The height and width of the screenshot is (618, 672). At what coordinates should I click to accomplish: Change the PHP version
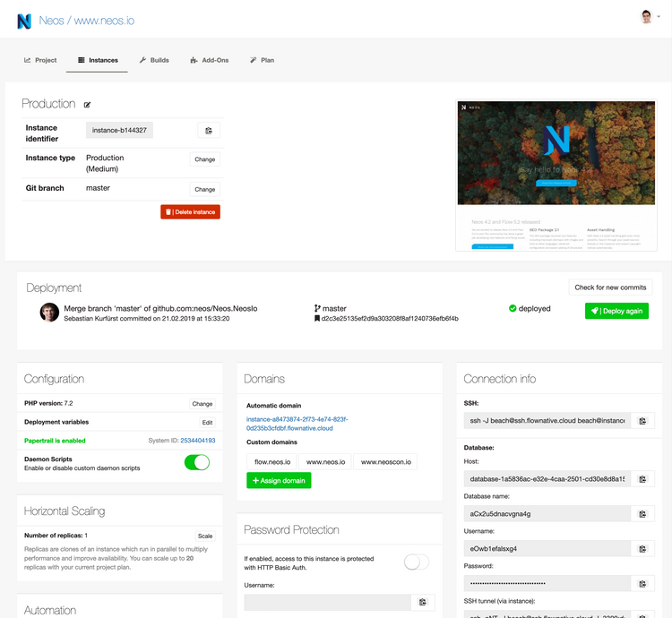202,404
